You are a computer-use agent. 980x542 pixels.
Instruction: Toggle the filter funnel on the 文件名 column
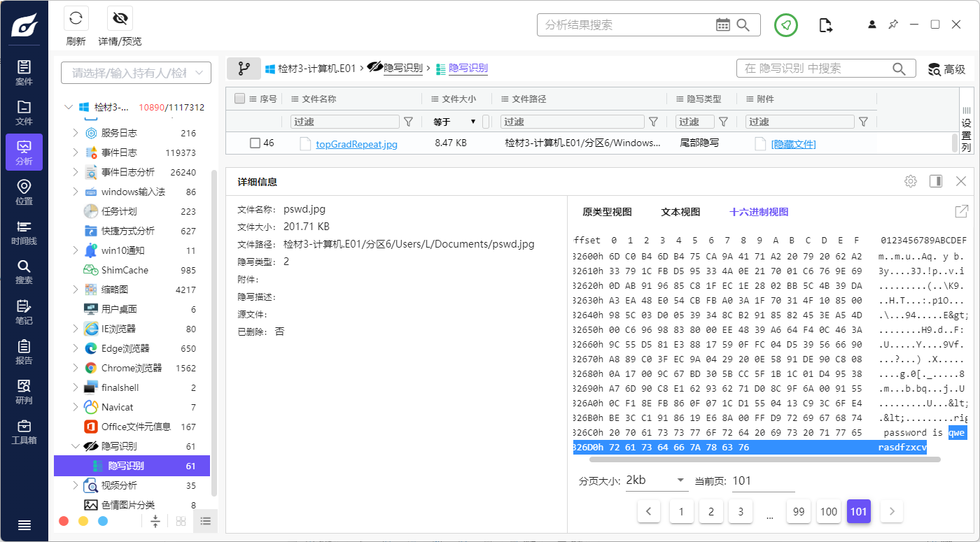point(409,121)
